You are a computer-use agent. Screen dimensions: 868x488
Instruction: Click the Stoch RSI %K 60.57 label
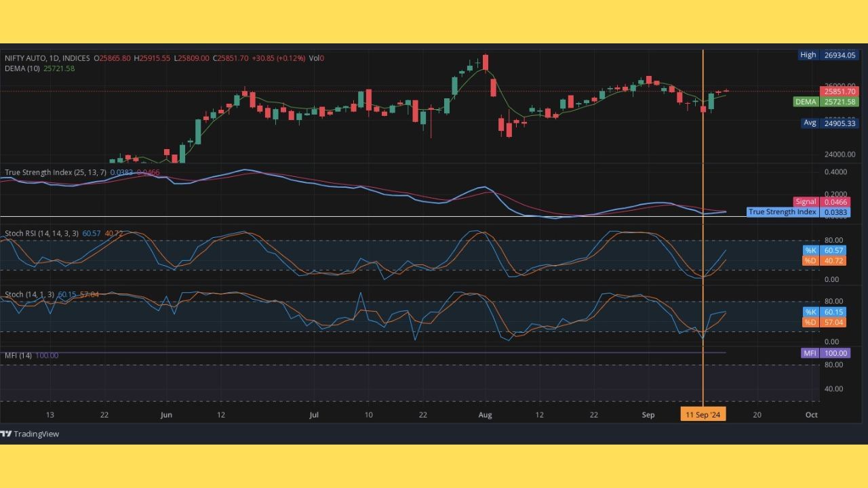click(825, 250)
